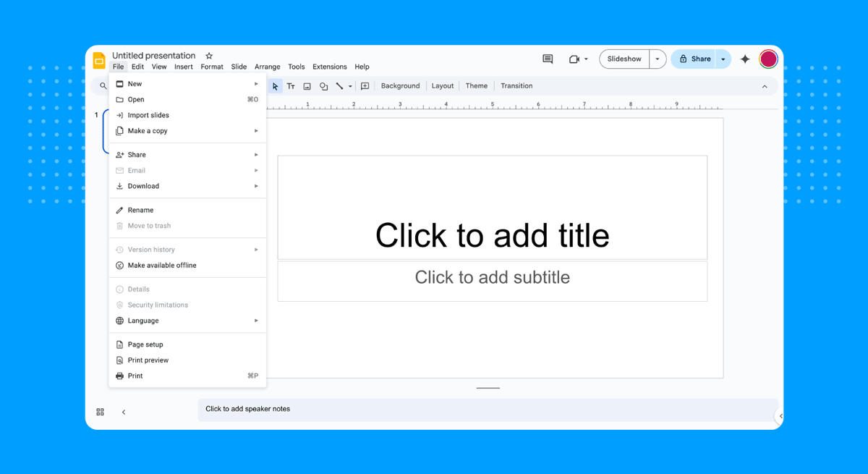Open the View menu

pos(159,67)
